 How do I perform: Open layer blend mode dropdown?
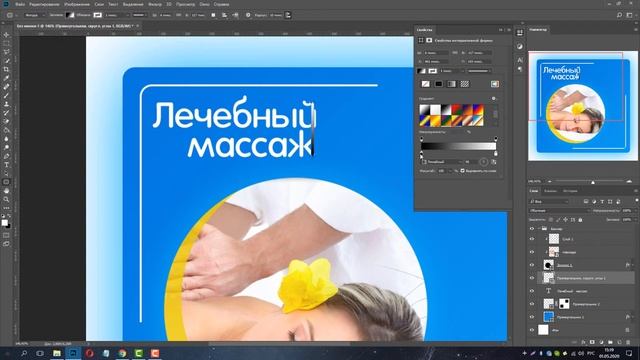560,211
